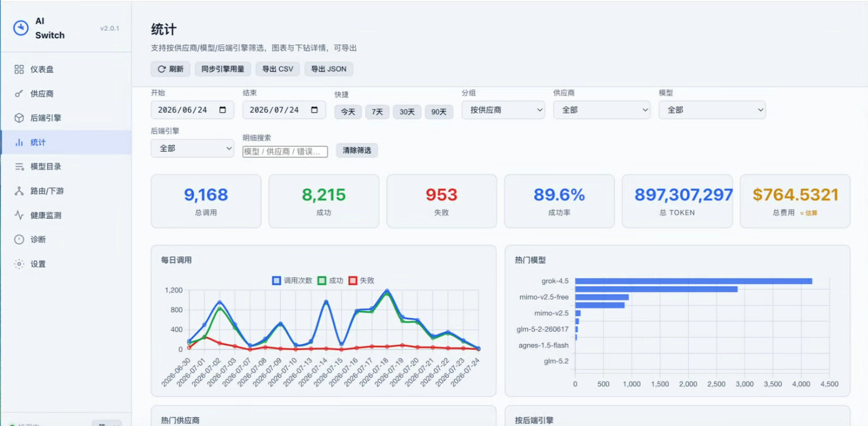Click the agnes-1.5-flash label in 热门模型
Screen dimensions: 868x426
pyautogui.click(x=544, y=345)
